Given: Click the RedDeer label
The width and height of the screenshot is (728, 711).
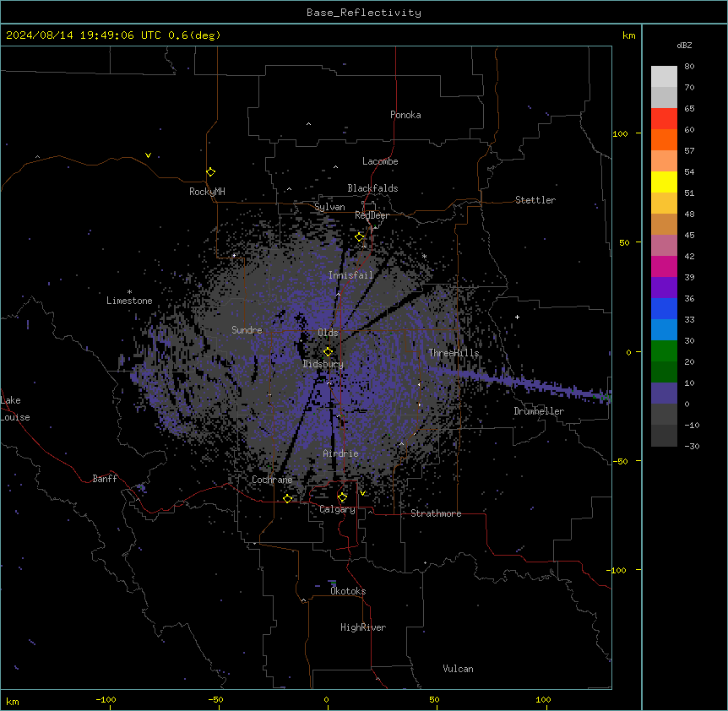Looking at the screenshot, I should pos(372,215).
